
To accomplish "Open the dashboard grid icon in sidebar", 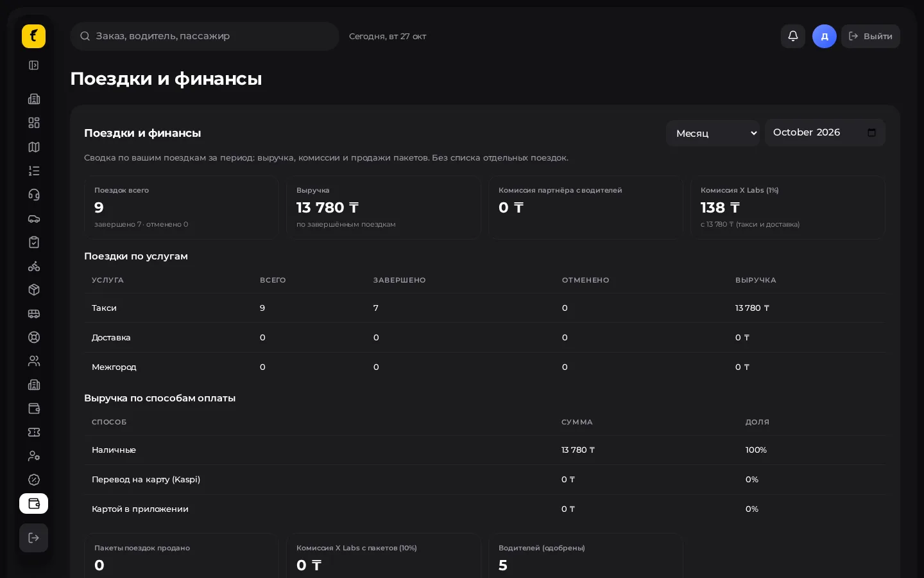I will tap(34, 123).
